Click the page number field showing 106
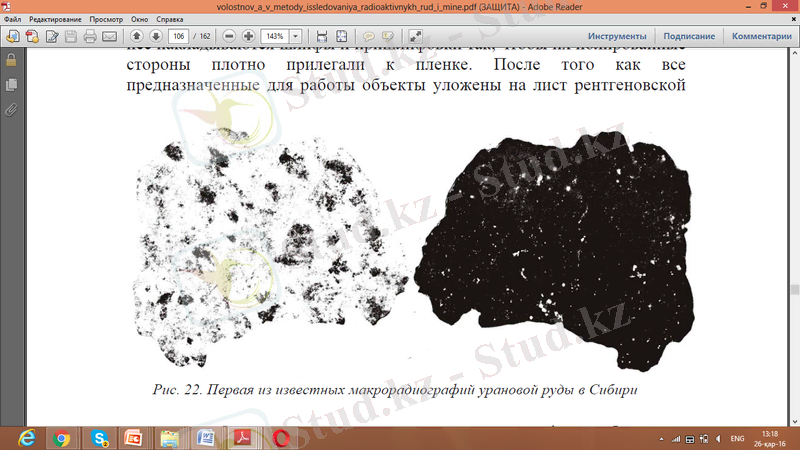The image size is (800, 450). coord(179,36)
